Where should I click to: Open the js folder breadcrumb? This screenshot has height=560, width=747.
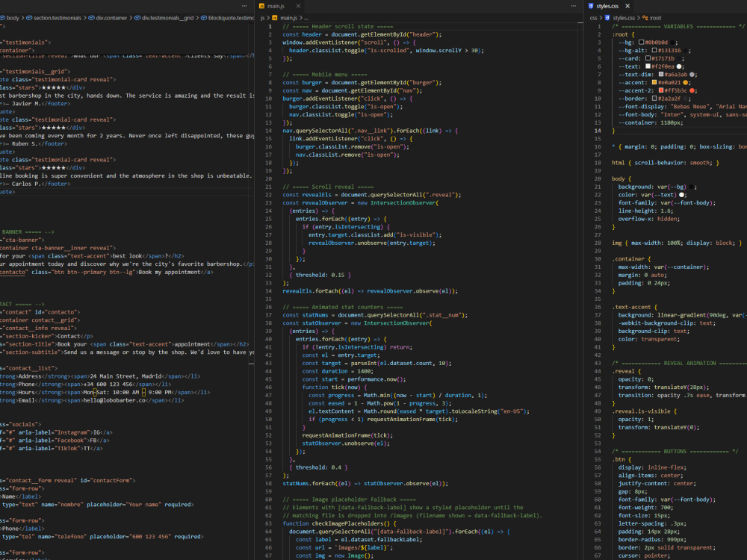point(262,18)
